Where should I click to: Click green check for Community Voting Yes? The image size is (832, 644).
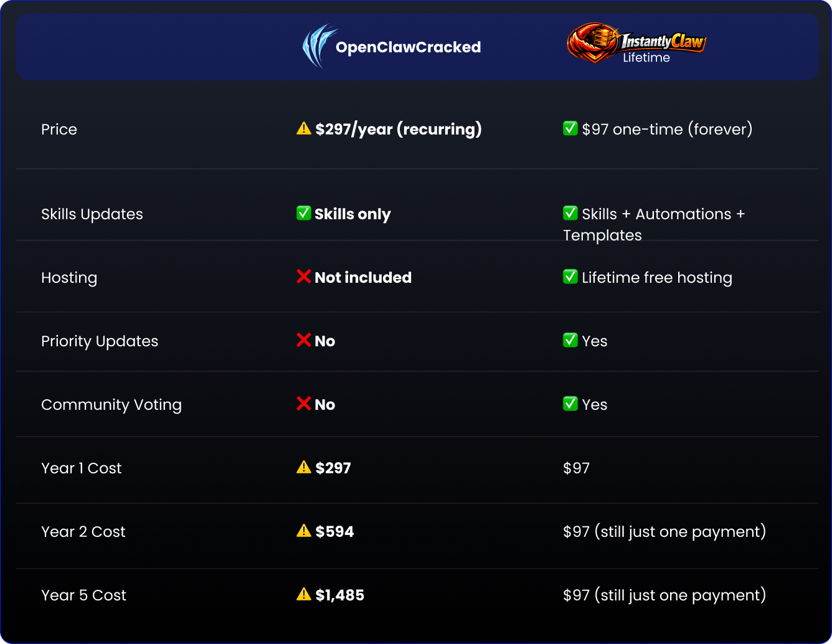[570, 404]
